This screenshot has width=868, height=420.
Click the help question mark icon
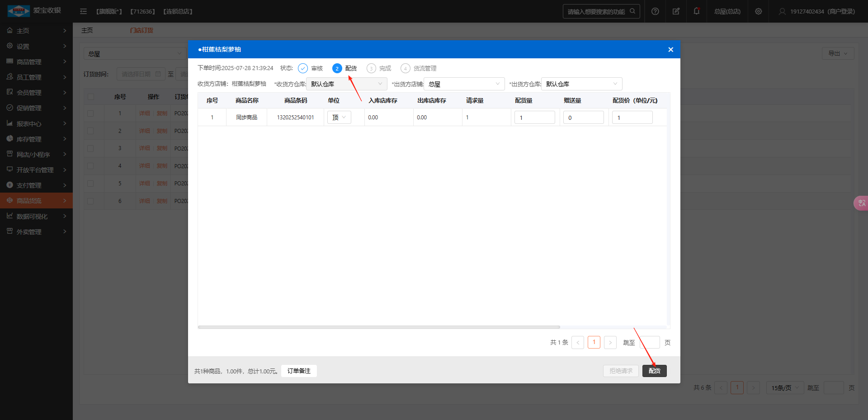[x=655, y=11]
